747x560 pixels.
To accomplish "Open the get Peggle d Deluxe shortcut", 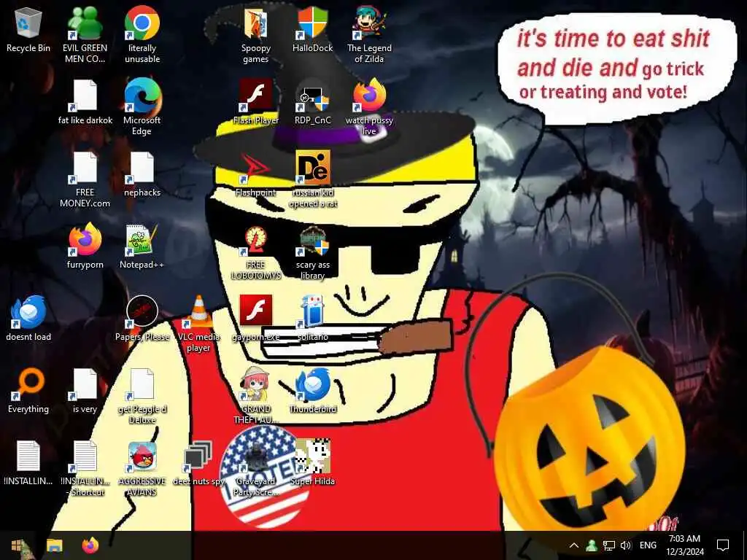I will coord(142,397).
